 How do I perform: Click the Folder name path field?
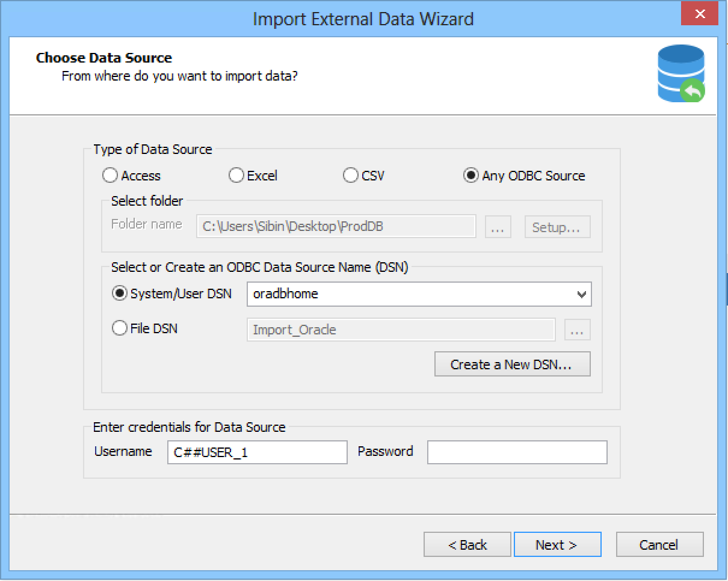tap(336, 227)
